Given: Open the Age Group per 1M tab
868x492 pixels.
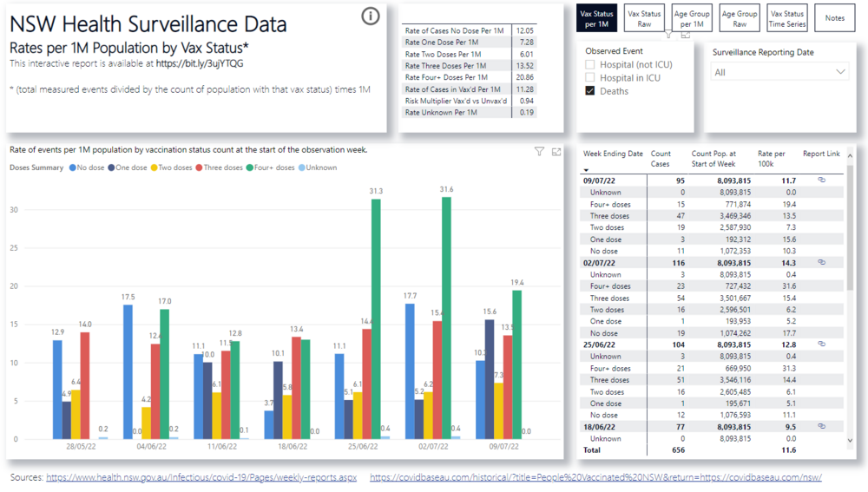Looking at the screenshot, I should point(693,18).
